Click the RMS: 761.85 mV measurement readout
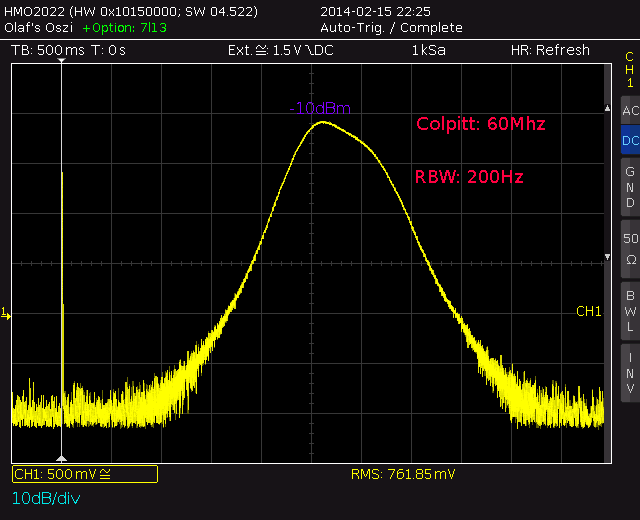 (x=403, y=474)
